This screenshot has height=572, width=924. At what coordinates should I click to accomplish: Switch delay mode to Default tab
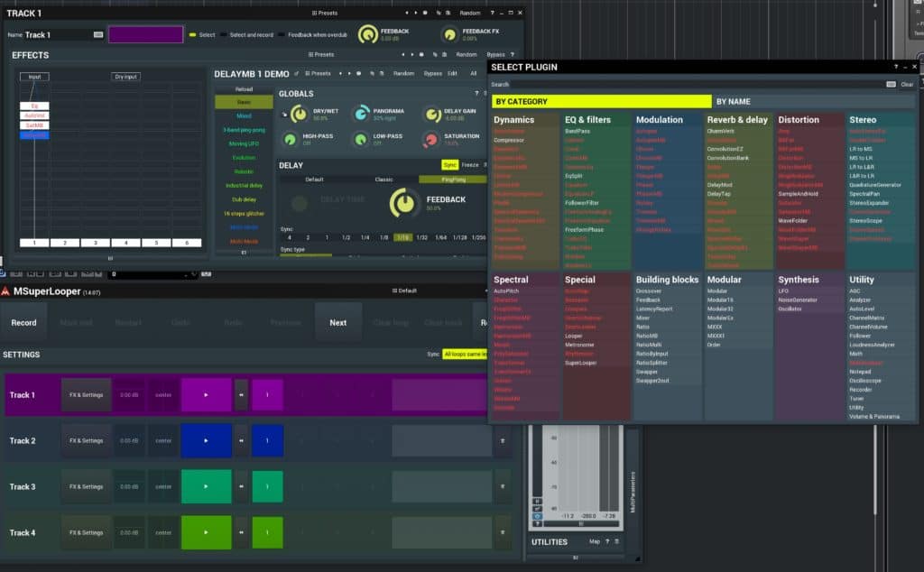[x=314, y=179]
